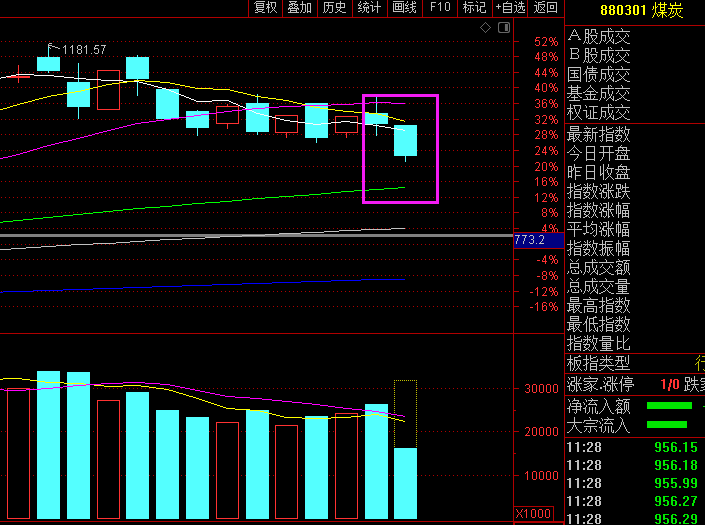
Task: Click the 叠加 overlay button
Action: tap(300, 8)
